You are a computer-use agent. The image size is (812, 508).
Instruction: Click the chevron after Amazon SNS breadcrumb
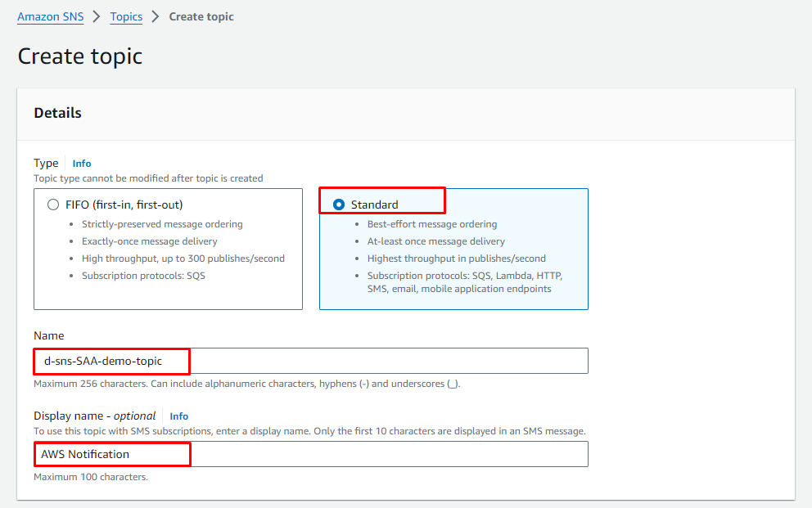click(x=97, y=16)
